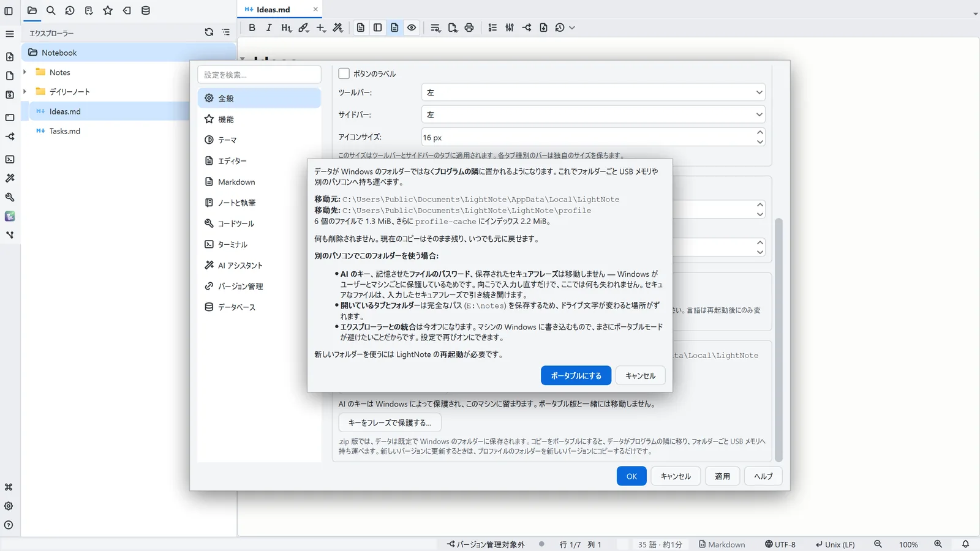Open the ツールバー position dropdown

[593, 92]
